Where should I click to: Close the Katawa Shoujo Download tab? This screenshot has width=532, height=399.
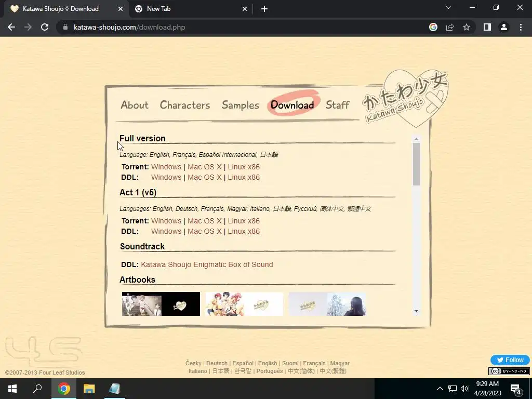121,9
